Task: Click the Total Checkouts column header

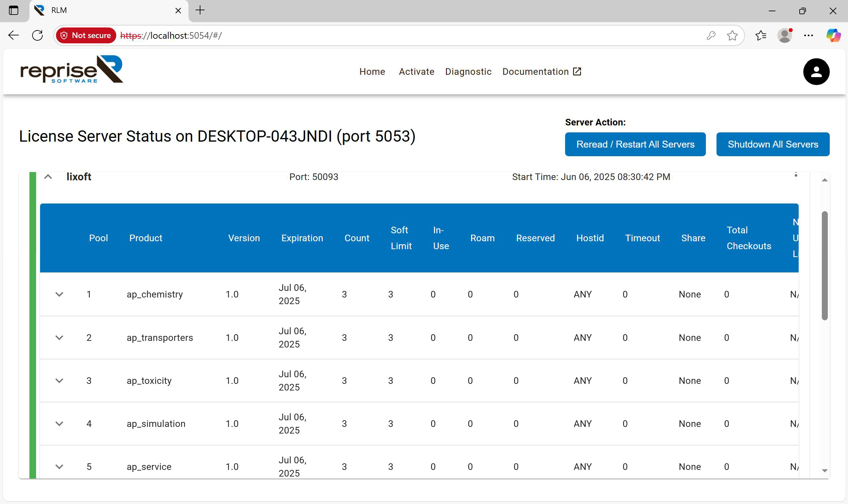Action: click(x=749, y=238)
